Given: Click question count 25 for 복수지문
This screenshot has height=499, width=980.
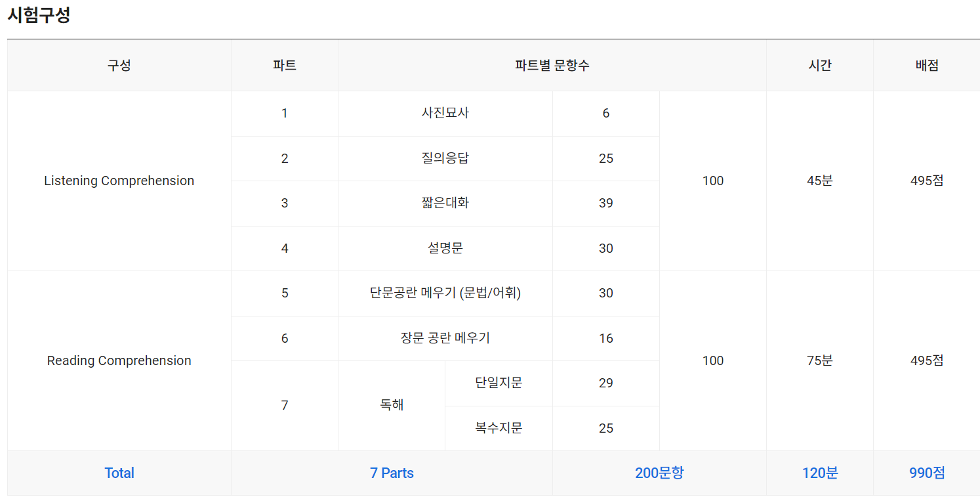Looking at the screenshot, I should 606,428.
